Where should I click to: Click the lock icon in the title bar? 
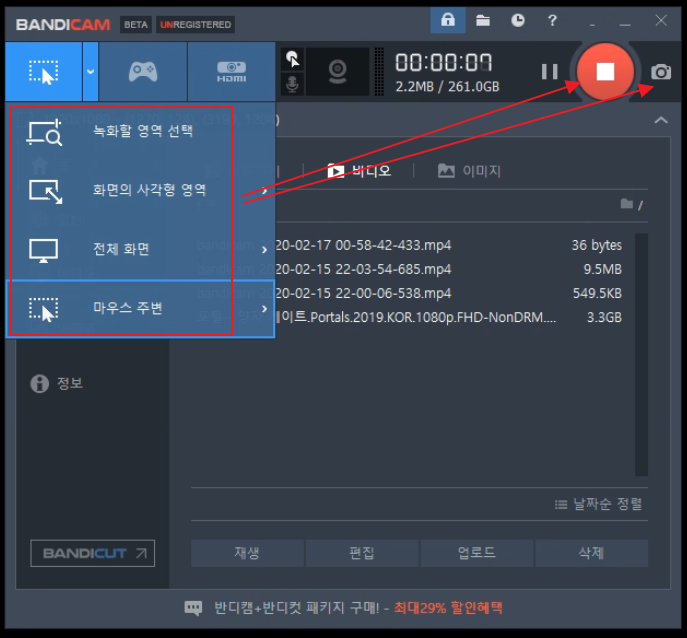448,20
